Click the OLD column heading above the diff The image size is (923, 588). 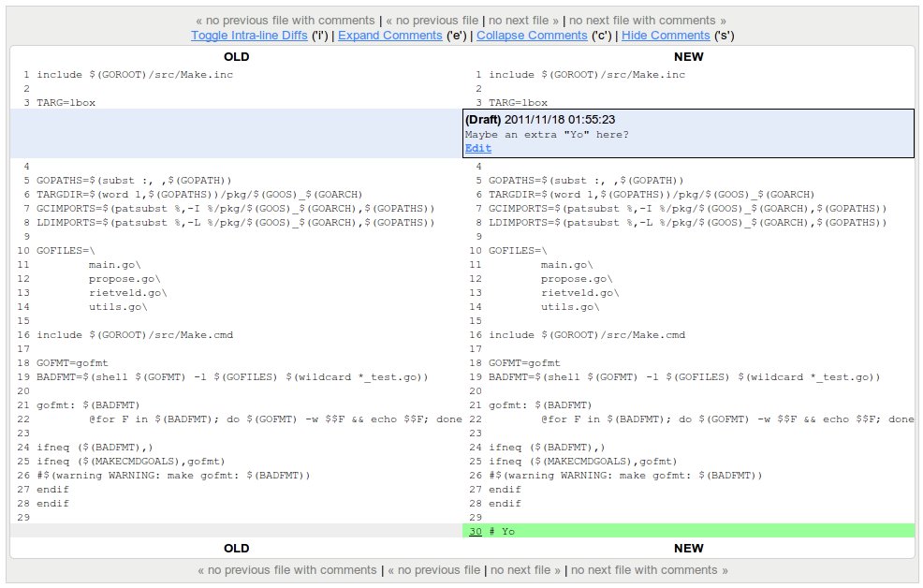[x=237, y=57]
